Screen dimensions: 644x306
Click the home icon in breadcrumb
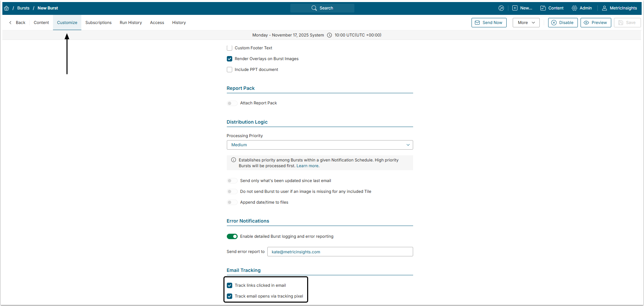tap(6, 8)
